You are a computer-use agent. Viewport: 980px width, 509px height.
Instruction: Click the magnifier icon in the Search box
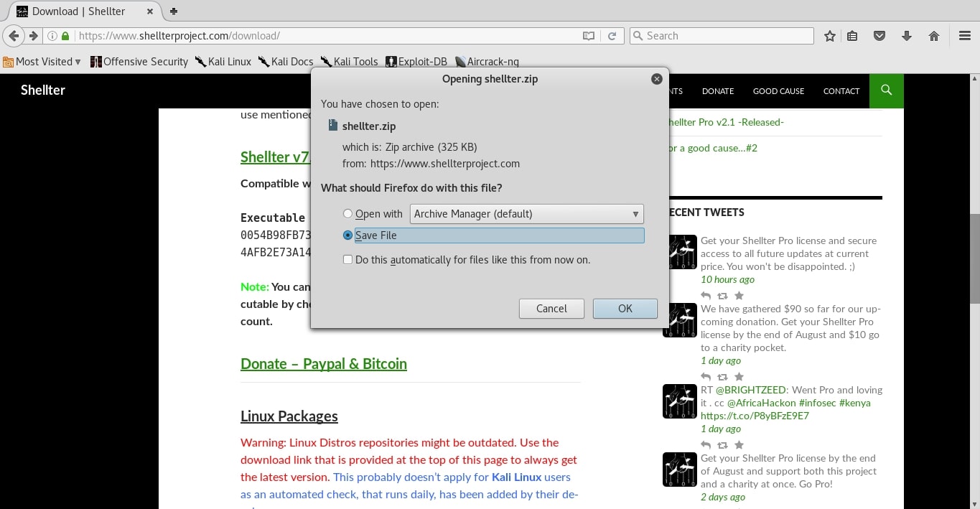pyautogui.click(x=638, y=36)
